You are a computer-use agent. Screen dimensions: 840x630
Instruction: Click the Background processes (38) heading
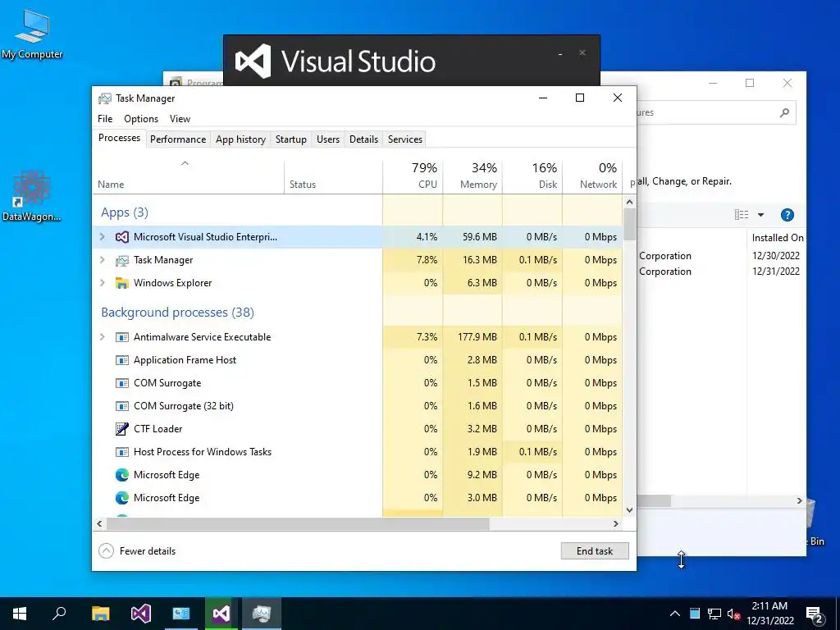click(x=177, y=313)
